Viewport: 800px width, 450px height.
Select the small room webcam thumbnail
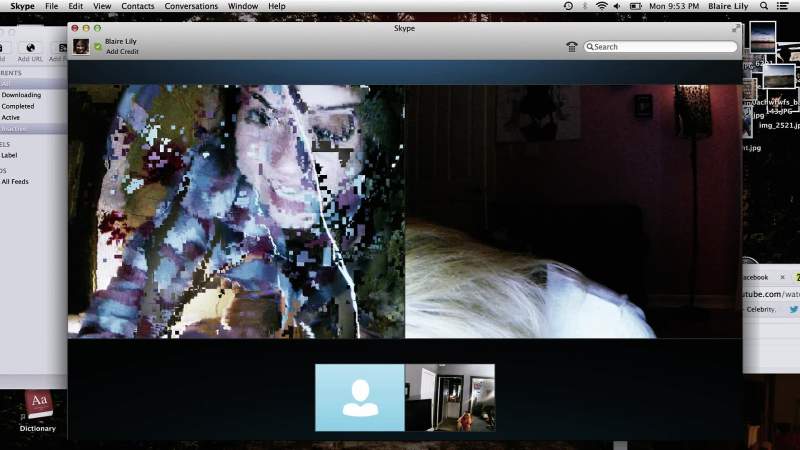tap(449, 397)
